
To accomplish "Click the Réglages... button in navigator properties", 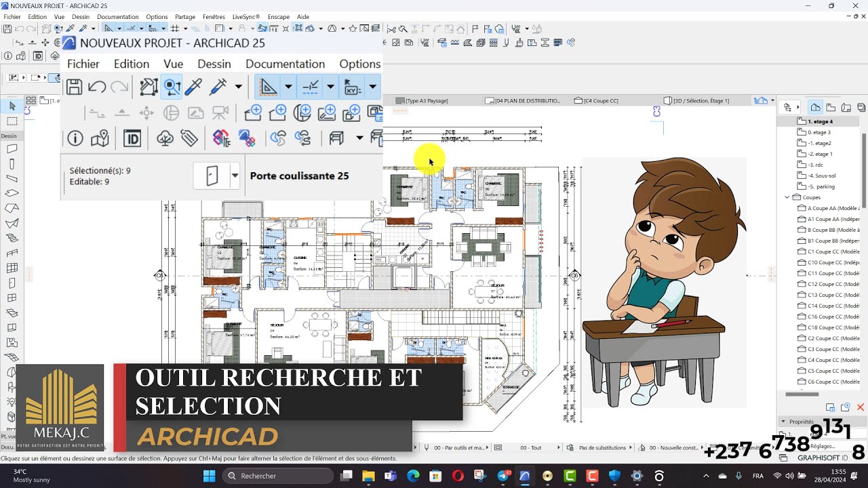I will (x=822, y=446).
